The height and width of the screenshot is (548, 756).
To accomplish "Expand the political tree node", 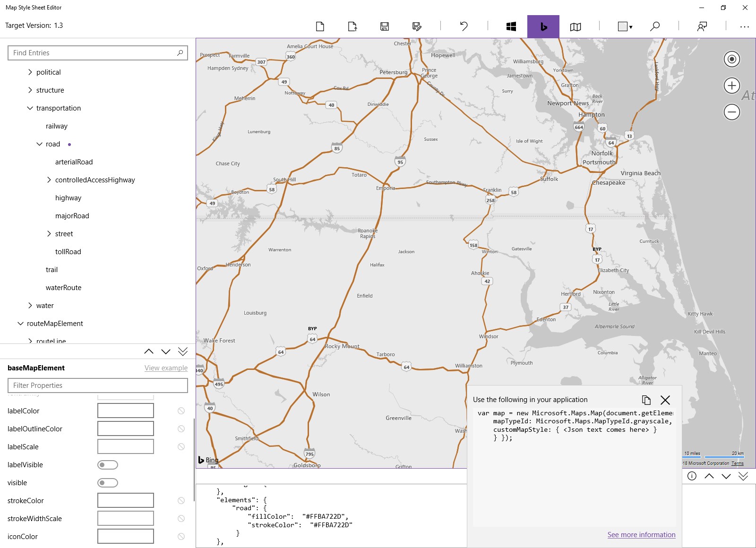I will 30,72.
